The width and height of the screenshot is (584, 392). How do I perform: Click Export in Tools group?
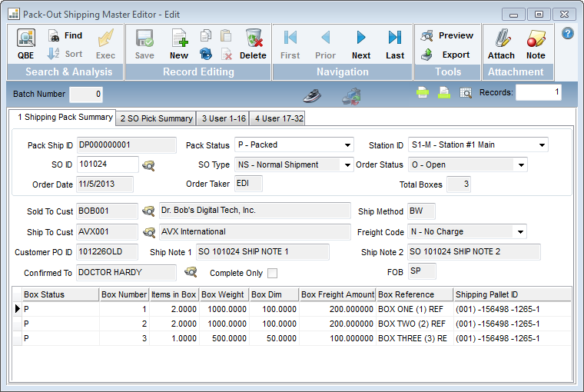pyautogui.click(x=447, y=55)
